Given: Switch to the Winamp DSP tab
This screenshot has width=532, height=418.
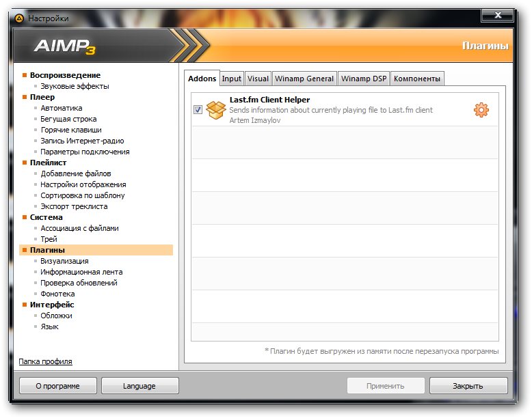Looking at the screenshot, I should pyautogui.click(x=364, y=79).
